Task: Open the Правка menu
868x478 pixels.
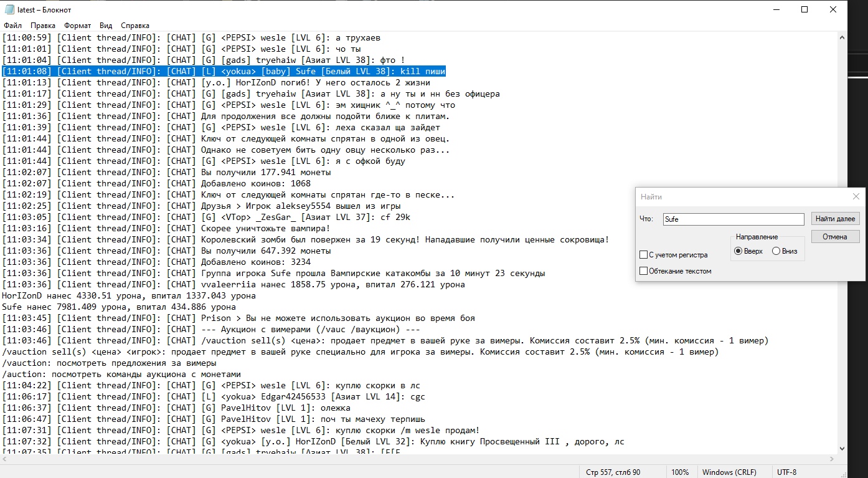Action: click(x=43, y=26)
